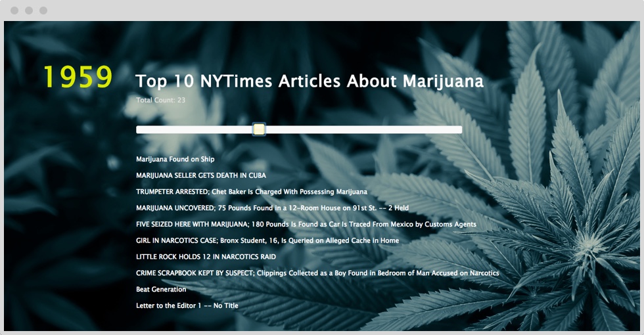Click the year slider handle
The image size is (644, 335).
tap(259, 130)
